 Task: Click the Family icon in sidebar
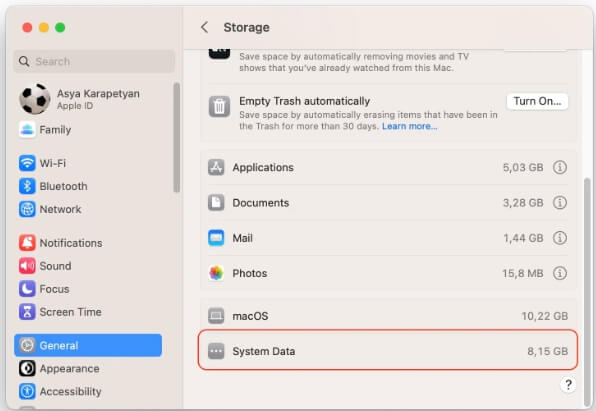click(27, 130)
